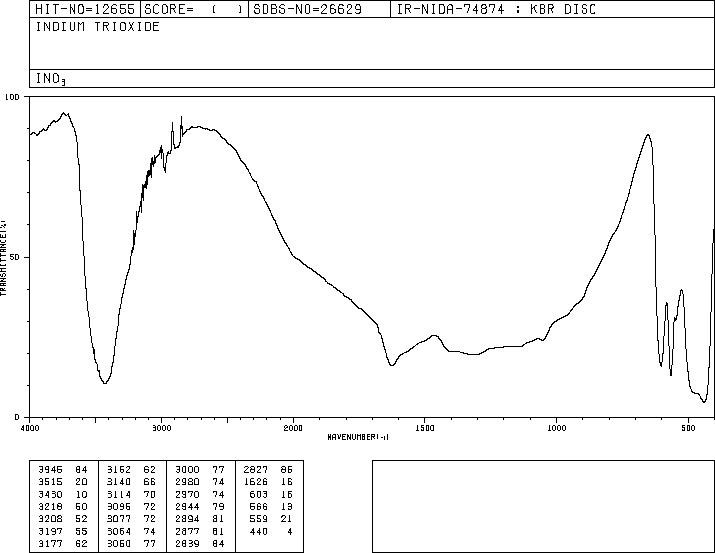The image size is (715, 553).
Task: Click transmittance value 70 beside 3114
Action: [150, 494]
